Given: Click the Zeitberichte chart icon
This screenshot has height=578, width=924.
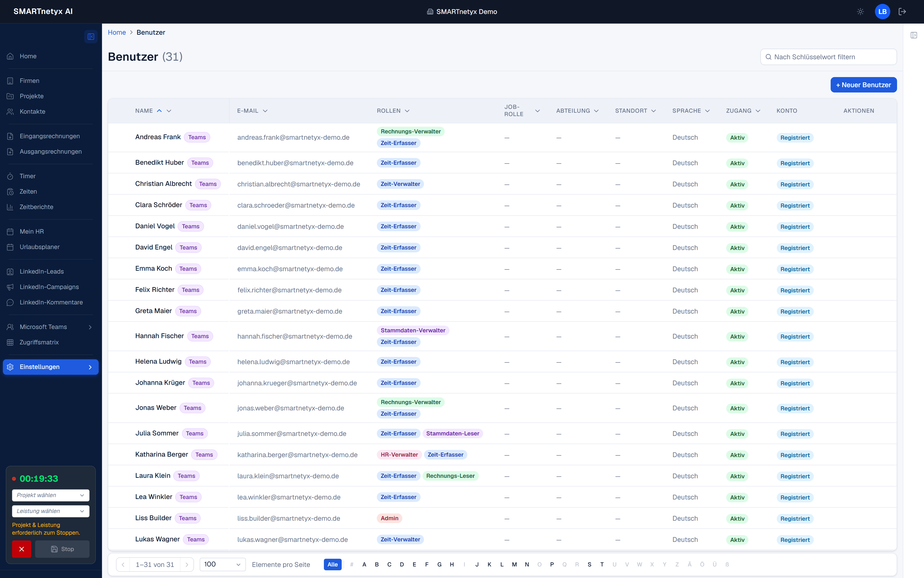Looking at the screenshot, I should pos(10,207).
